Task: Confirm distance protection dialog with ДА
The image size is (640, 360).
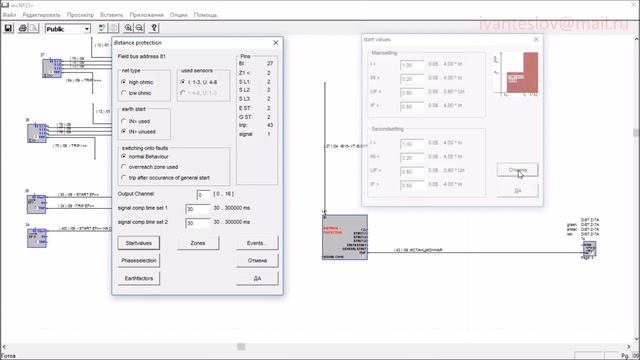Action: click(x=257, y=278)
